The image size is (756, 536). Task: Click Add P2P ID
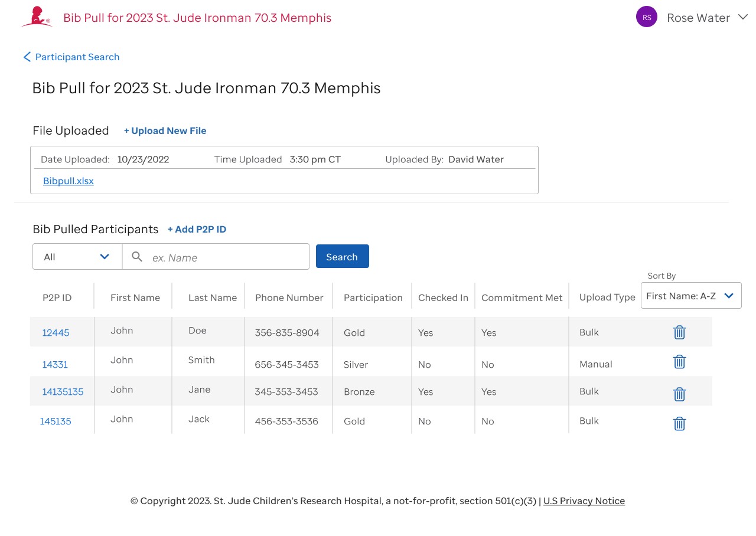click(x=197, y=229)
